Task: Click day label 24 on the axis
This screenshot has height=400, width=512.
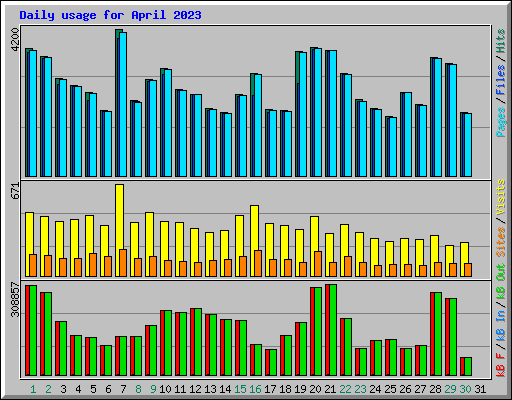Action: pos(375,389)
